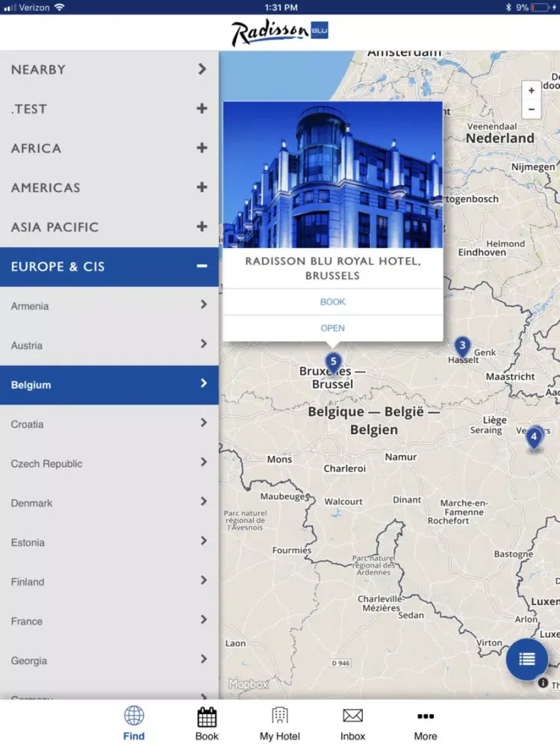Viewport: 560px width, 747px height.
Task: Open the Brussels hotel details
Action: 333,328
